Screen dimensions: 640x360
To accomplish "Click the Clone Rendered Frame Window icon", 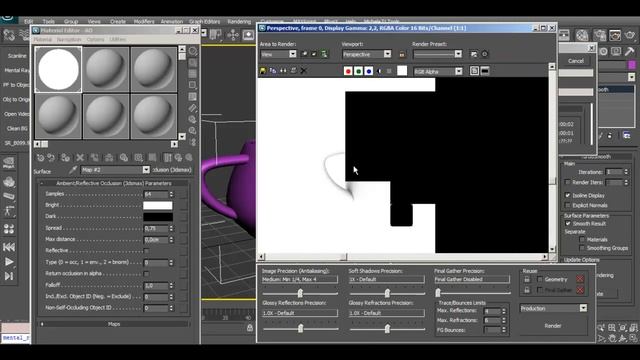I will tap(283, 71).
